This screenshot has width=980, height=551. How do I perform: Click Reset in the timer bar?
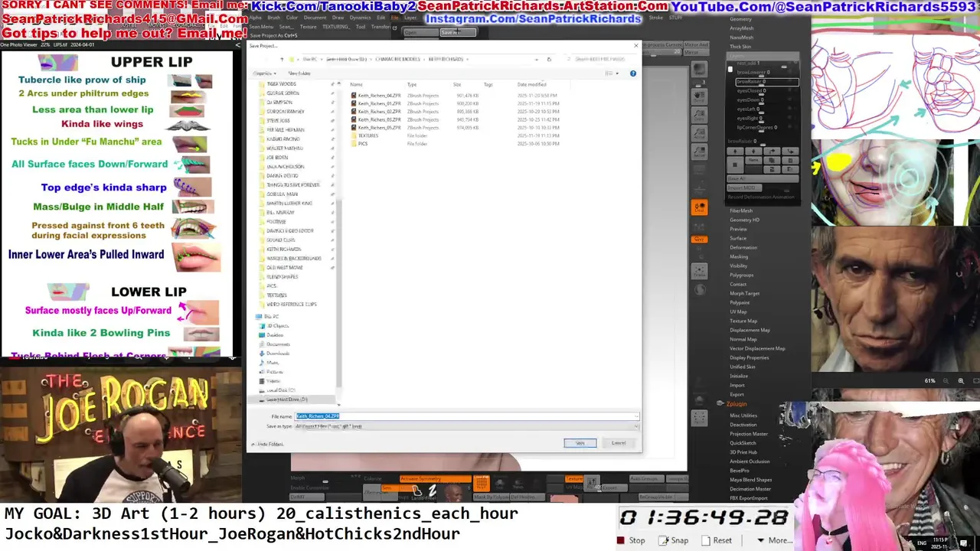(x=716, y=540)
